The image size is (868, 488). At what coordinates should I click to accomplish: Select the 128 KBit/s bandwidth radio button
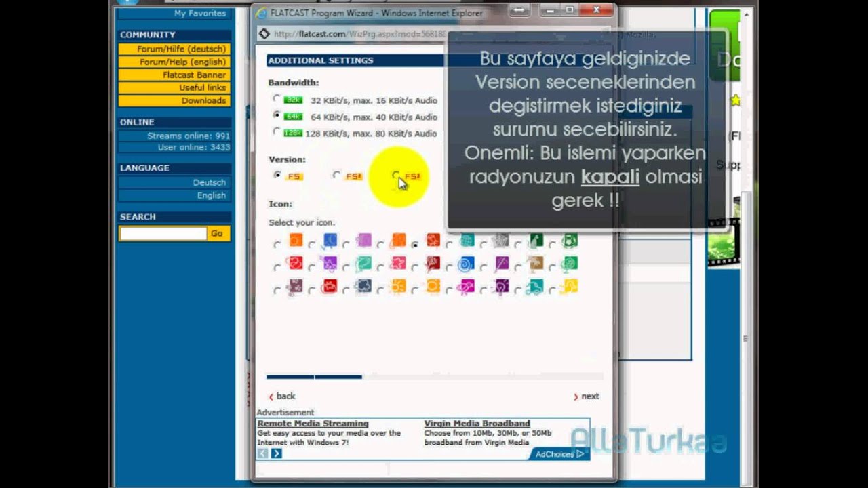[x=277, y=132]
